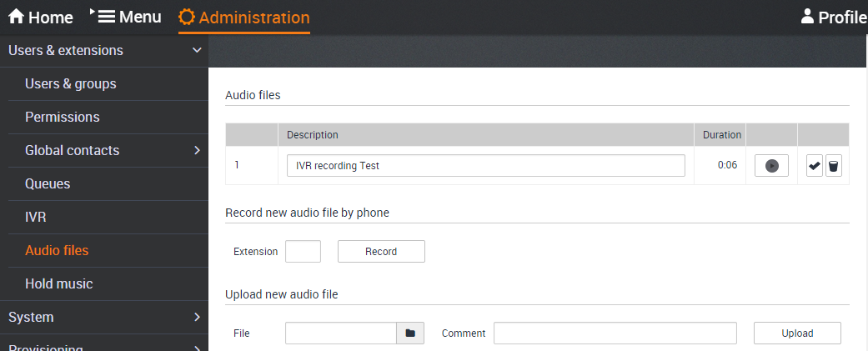Screen dimensions: 868x351
Task: Browse for file using folder icon
Action: tap(410, 333)
